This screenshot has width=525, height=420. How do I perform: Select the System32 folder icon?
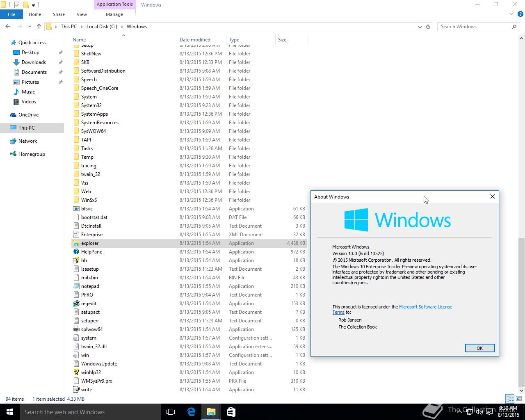[76, 105]
